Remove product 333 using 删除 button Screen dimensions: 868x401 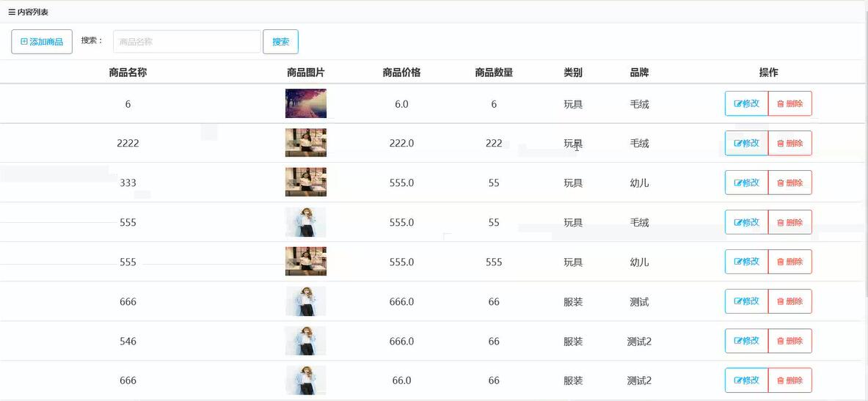[x=790, y=183]
